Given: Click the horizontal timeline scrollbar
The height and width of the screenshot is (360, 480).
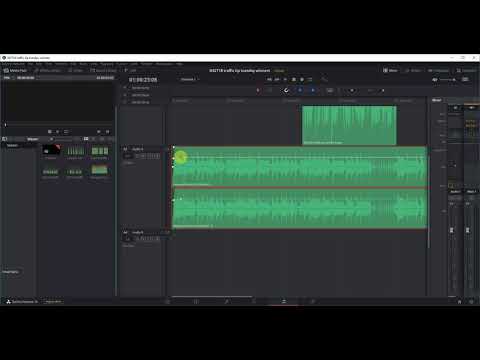Looking at the screenshot, I should 212,296.
